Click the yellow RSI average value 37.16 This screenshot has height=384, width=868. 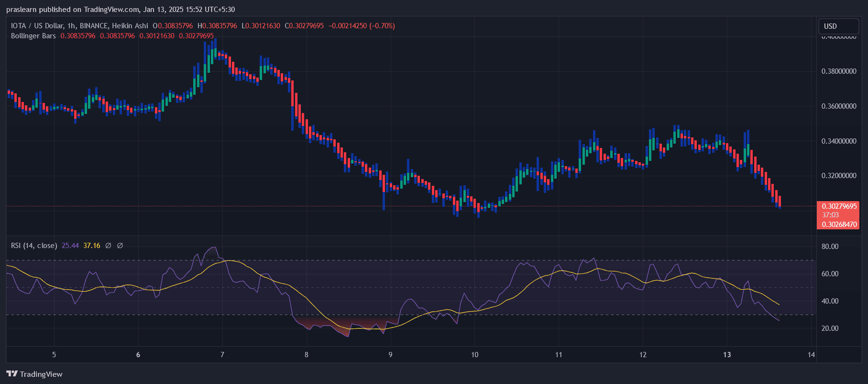(x=92, y=246)
